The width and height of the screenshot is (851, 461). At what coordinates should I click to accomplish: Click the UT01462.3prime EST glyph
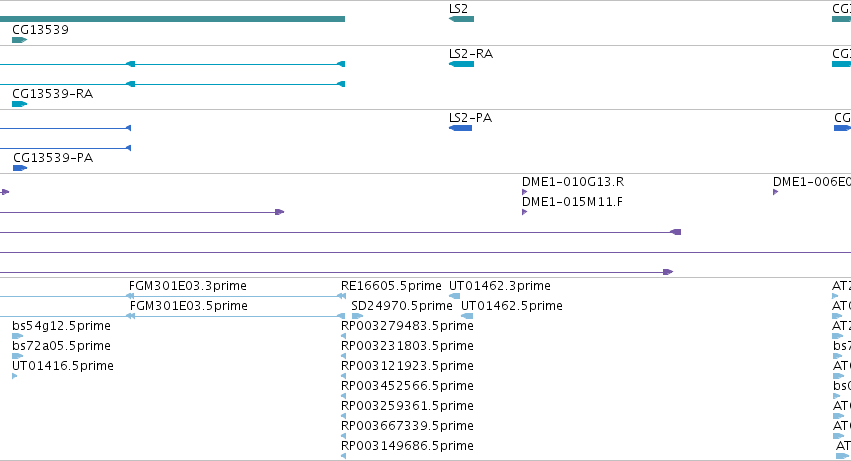coord(454,296)
